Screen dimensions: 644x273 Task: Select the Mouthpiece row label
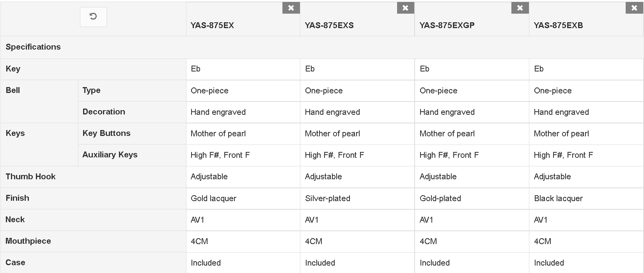pos(28,241)
